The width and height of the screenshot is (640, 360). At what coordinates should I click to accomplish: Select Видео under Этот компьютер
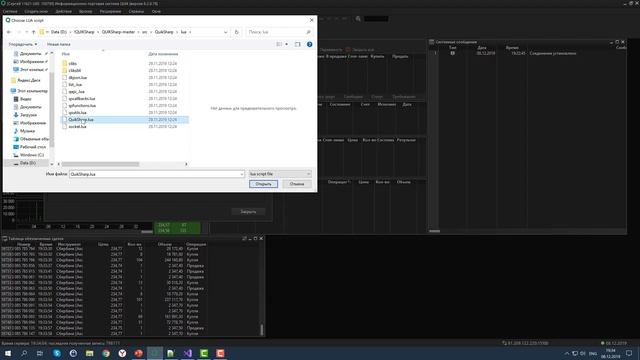click(x=25, y=99)
